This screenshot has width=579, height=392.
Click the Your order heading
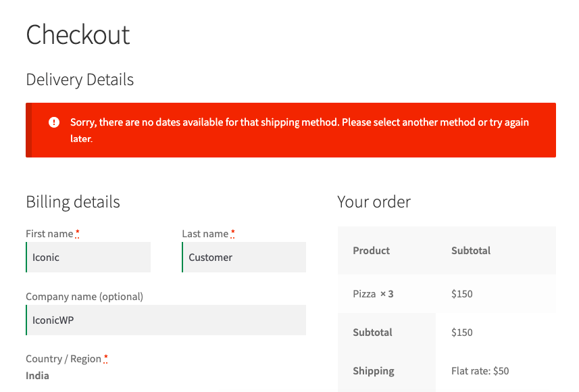[374, 201]
